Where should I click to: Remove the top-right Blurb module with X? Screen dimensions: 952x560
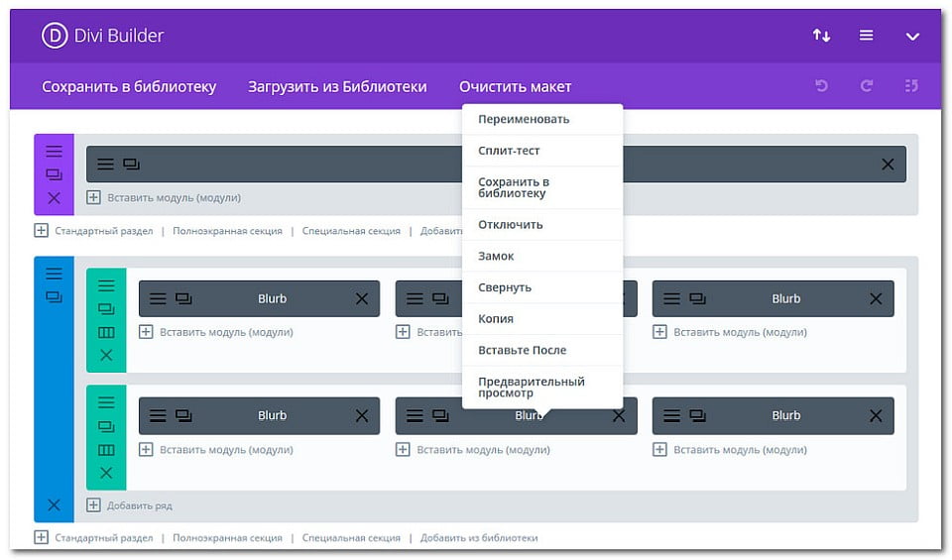[876, 298]
